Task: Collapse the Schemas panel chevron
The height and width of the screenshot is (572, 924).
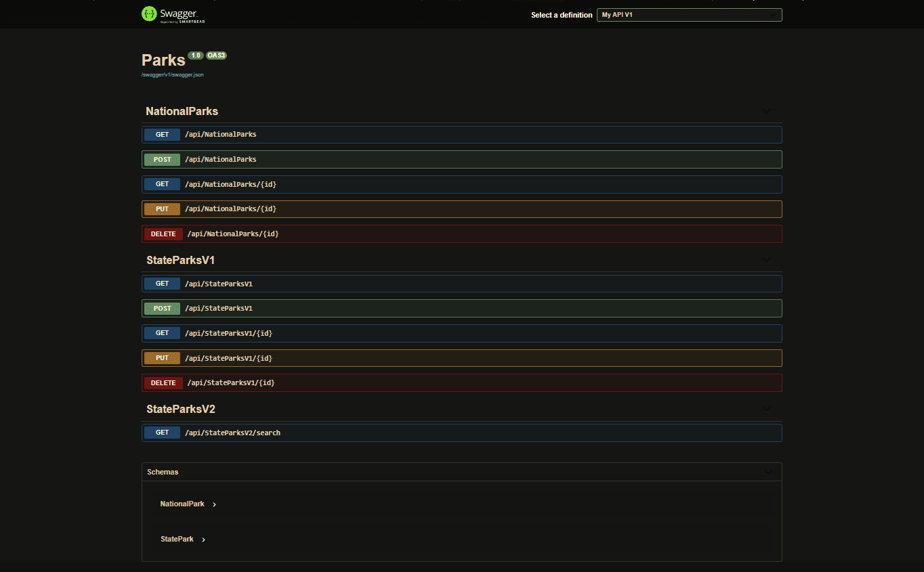Action: tap(768, 472)
